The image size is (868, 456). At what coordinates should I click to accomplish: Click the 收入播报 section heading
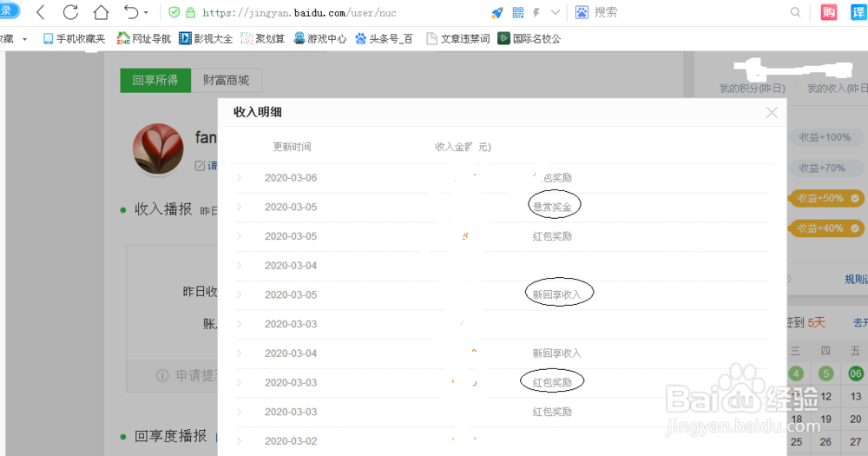[x=163, y=209]
